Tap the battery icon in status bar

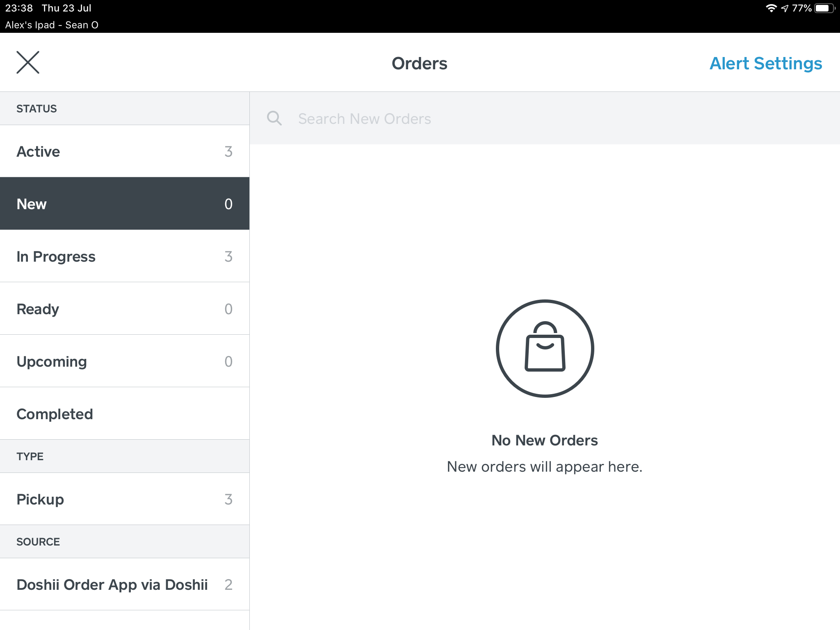point(825,8)
